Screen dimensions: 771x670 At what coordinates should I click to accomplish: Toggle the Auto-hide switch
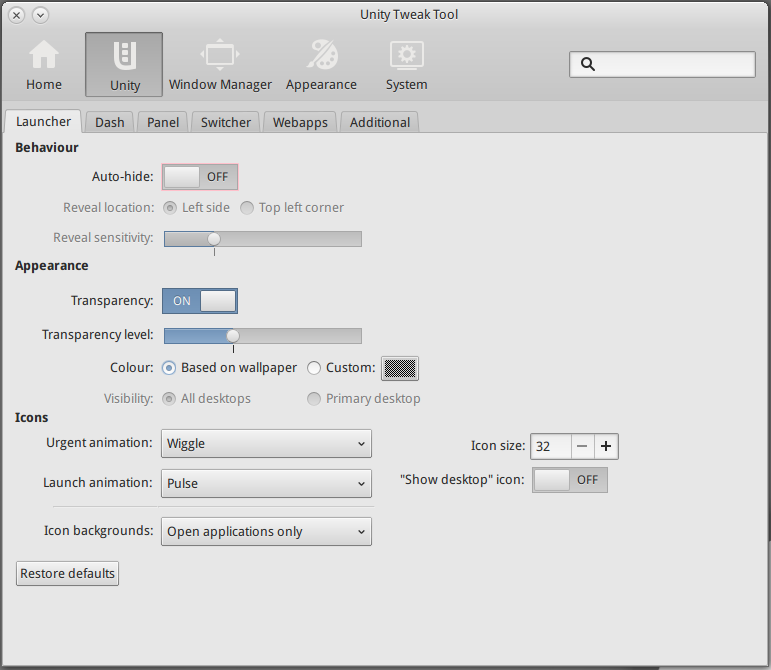pos(200,177)
